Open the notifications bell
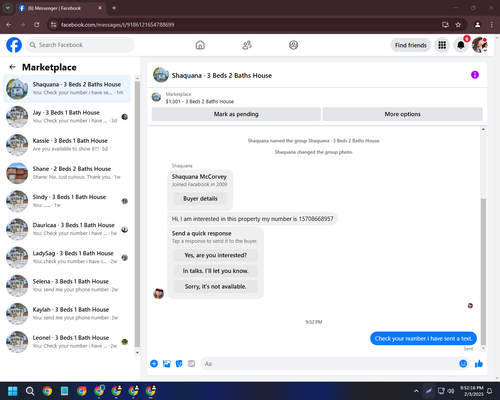This screenshot has width=500, height=400. [461, 45]
